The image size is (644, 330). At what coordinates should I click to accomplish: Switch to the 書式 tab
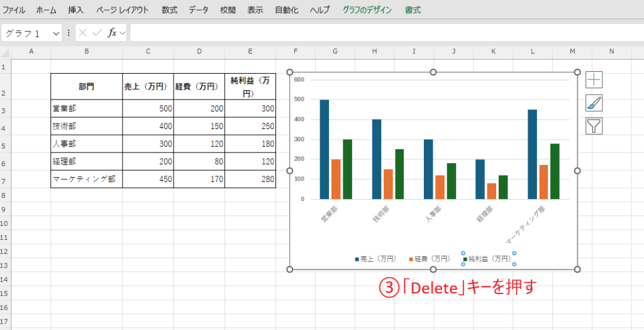tap(413, 10)
